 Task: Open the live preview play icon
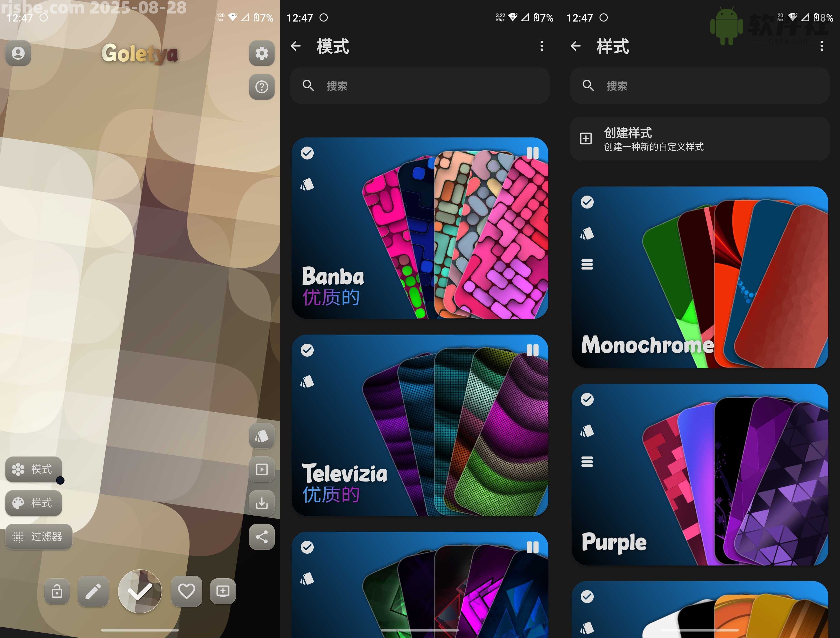tap(262, 469)
